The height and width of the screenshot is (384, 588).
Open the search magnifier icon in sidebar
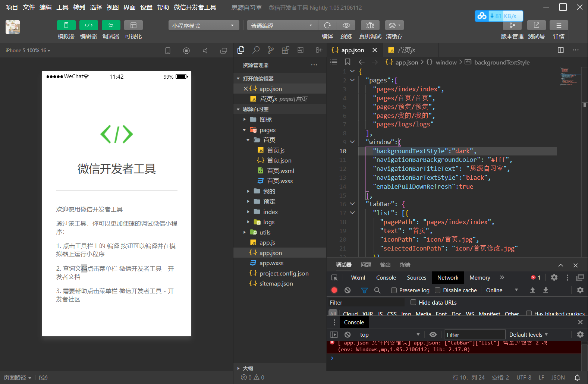tap(256, 50)
